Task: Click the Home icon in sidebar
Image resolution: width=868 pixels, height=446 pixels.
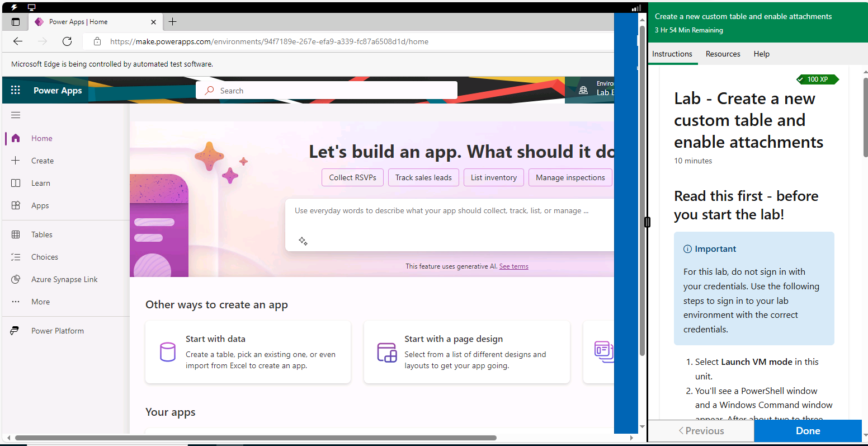Action: pyautogui.click(x=16, y=138)
